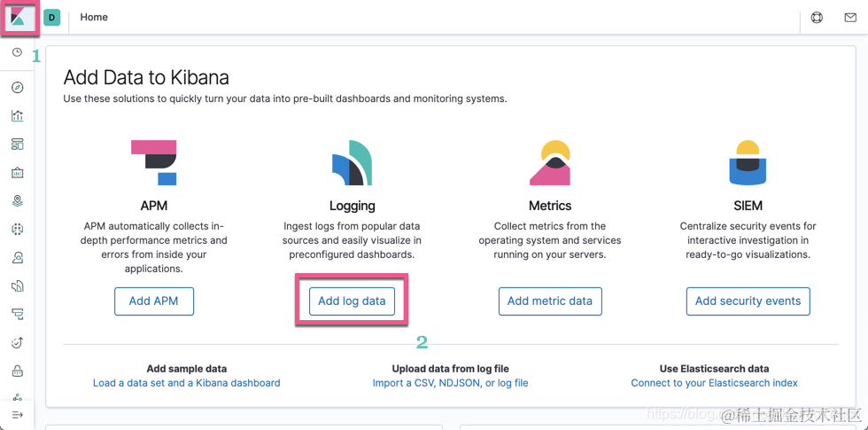Click the Kibana logo in the header

point(17,17)
